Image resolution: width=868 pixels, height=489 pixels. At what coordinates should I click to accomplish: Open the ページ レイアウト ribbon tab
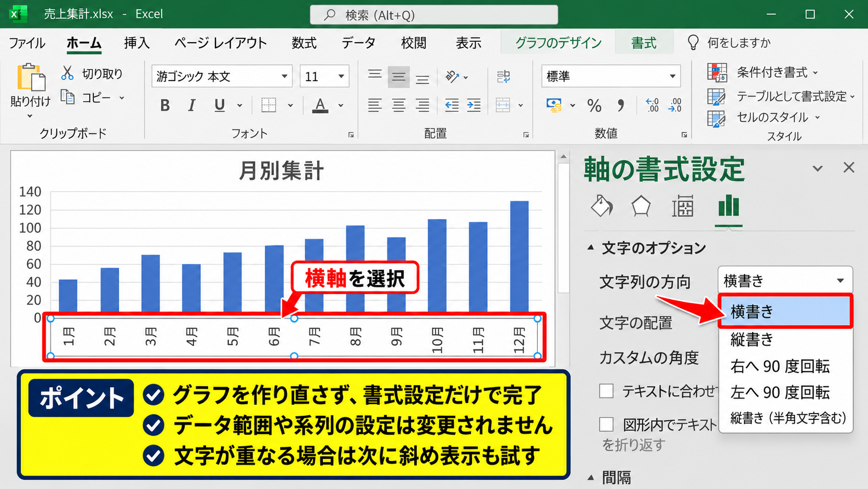click(221, 43)
